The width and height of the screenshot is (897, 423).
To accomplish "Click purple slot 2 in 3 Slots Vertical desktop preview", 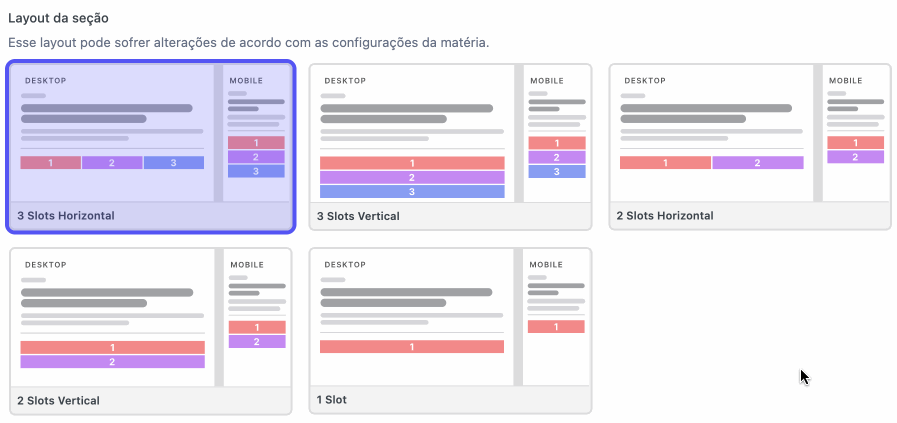I will pyautogui.click(x=412, y=177).
